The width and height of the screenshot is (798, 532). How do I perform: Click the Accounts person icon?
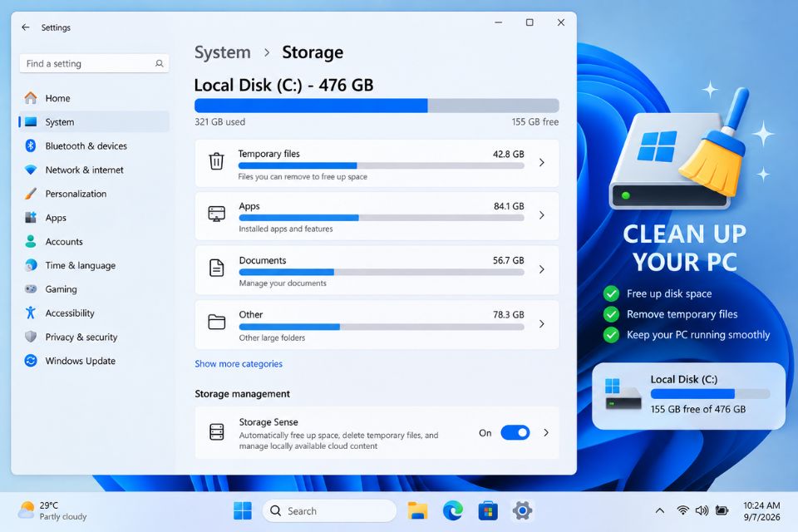tap(31, 241)
